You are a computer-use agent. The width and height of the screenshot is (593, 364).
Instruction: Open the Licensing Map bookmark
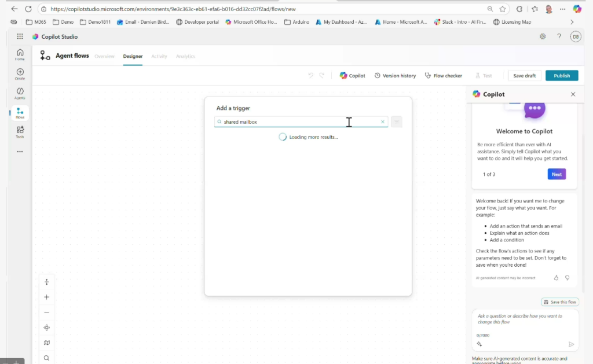[x=512, y=22]
